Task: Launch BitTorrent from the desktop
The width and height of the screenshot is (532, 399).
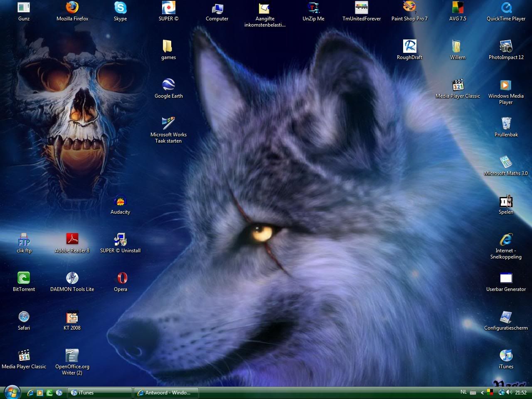Action: tap(24, 282)
